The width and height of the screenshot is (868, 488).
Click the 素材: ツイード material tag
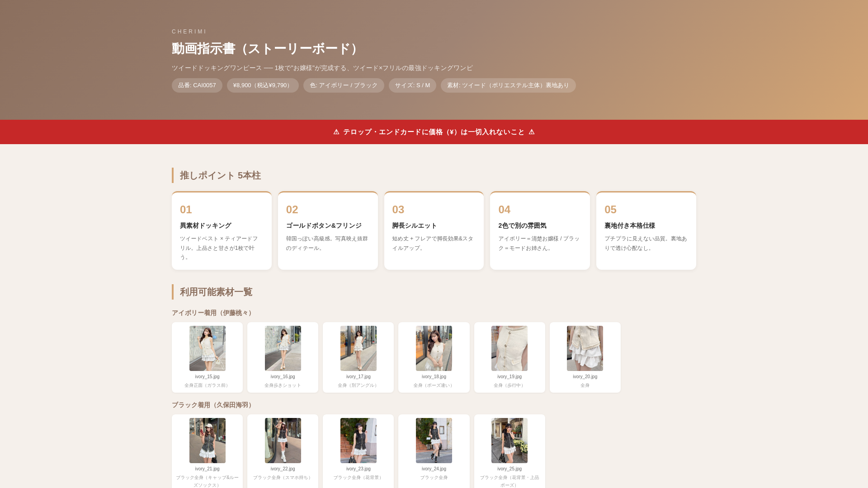[x=508, y=85]
